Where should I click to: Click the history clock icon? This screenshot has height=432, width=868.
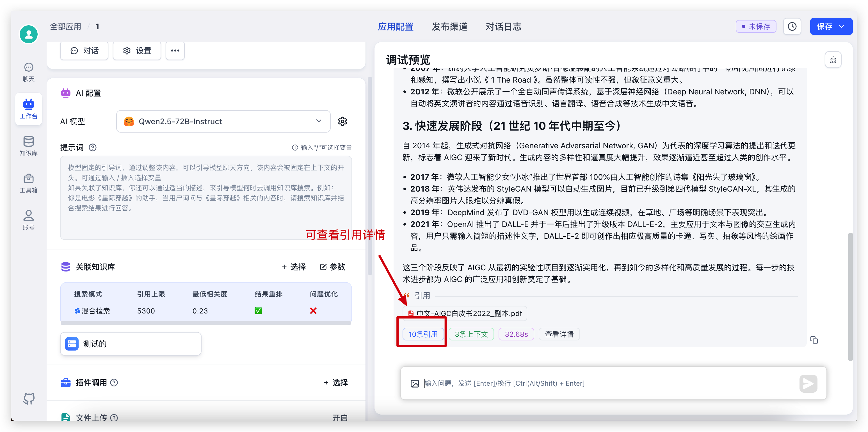tap(792, 26)
